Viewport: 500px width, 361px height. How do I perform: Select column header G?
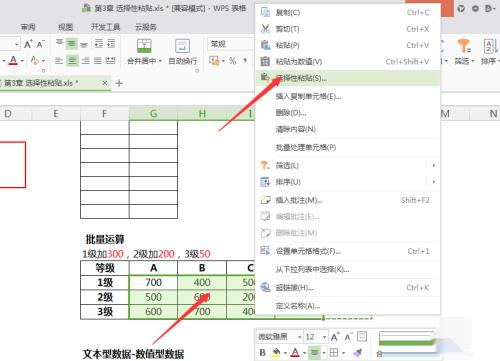(x=153, y=113)
